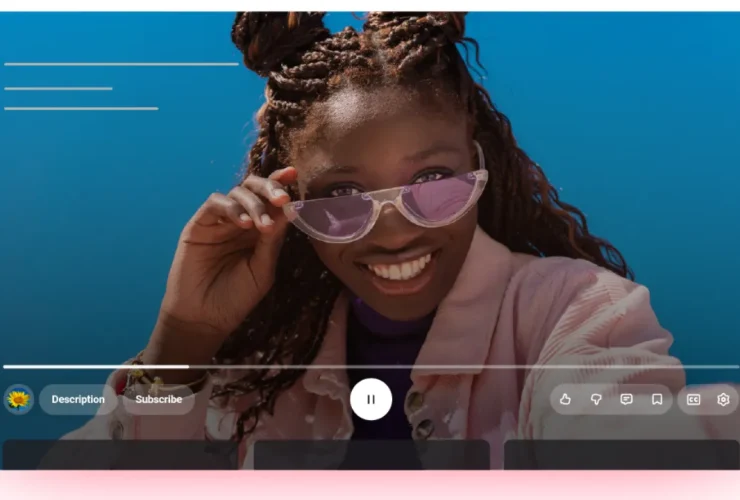Open the Description button
This screenshot has height=500, width=740.
point(78,399)
